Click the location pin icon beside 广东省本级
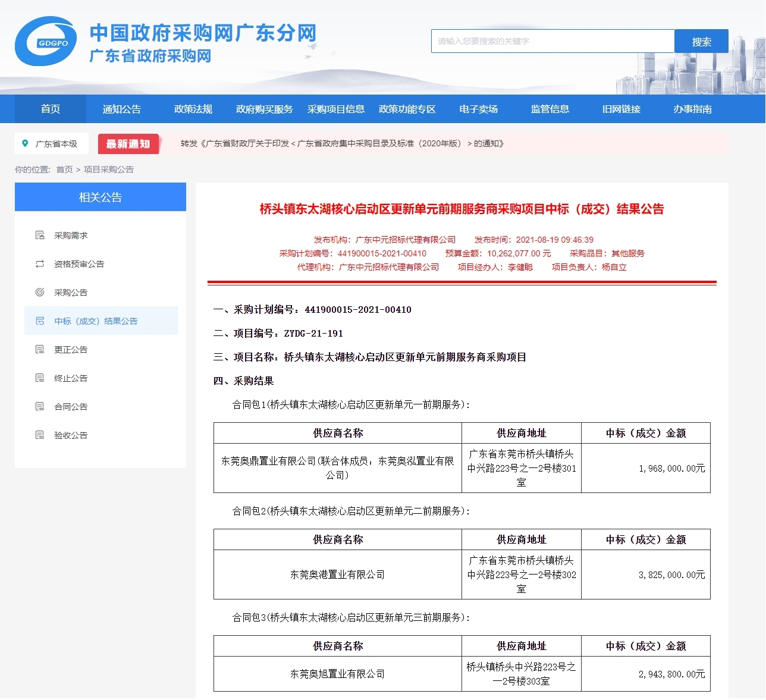 [25, 143]
